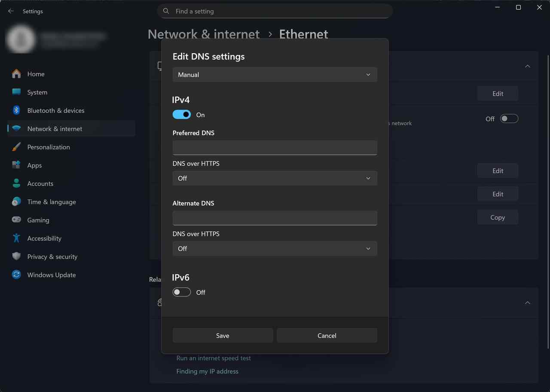Select the Gaming controller icon

coord(16,220)
